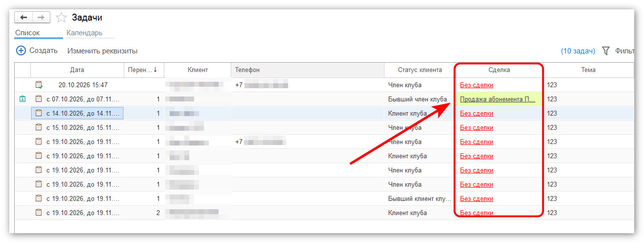Click the Сделка column header
The image size is (644, 243).
point(499,70)
